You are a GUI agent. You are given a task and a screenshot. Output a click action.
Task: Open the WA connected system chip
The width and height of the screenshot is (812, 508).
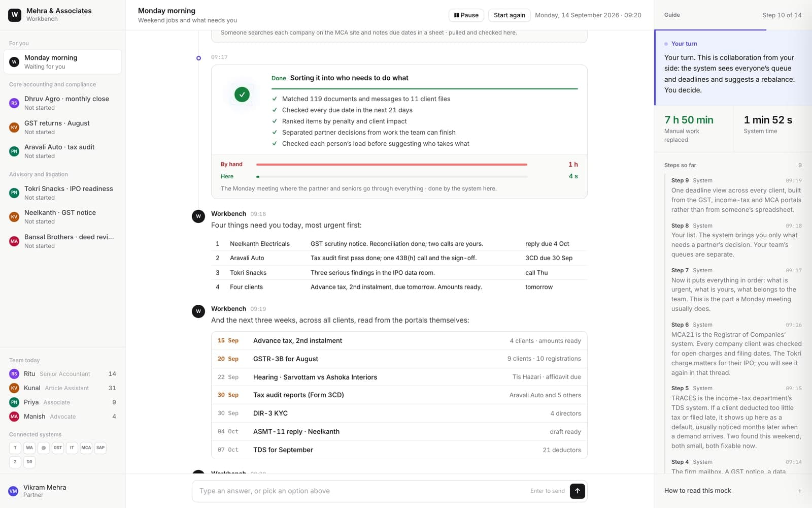[29, 448]
